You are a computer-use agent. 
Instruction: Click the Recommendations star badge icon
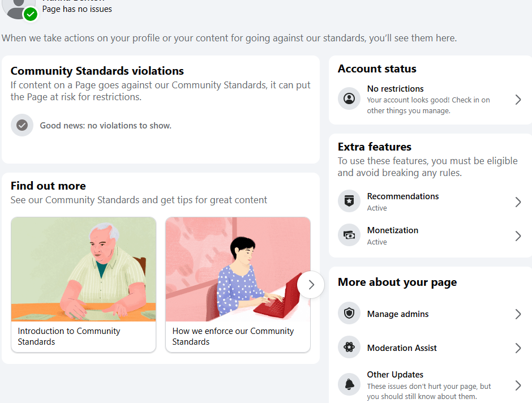[349, 201]
